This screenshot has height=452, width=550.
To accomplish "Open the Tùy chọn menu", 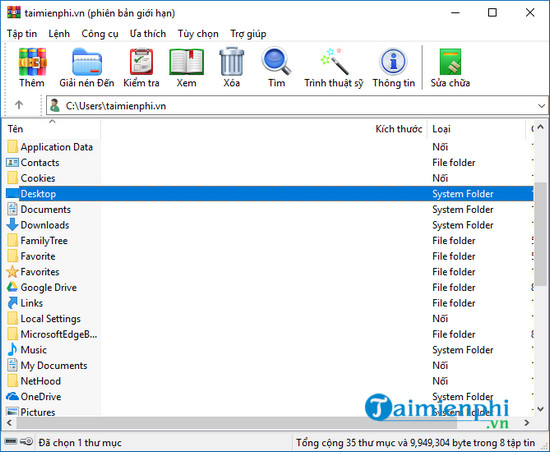I will [198, 34].
